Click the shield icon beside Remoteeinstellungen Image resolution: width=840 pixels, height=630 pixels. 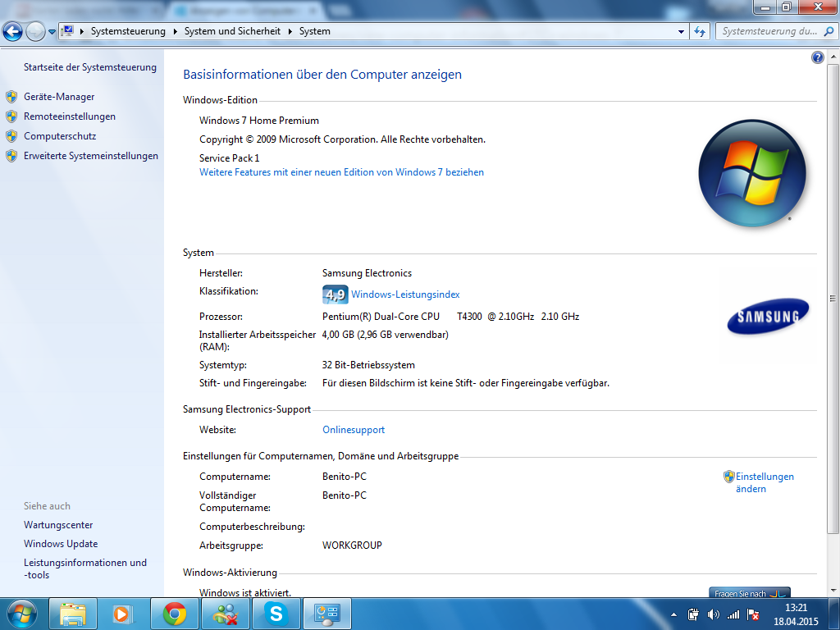[x=11, y=116]
